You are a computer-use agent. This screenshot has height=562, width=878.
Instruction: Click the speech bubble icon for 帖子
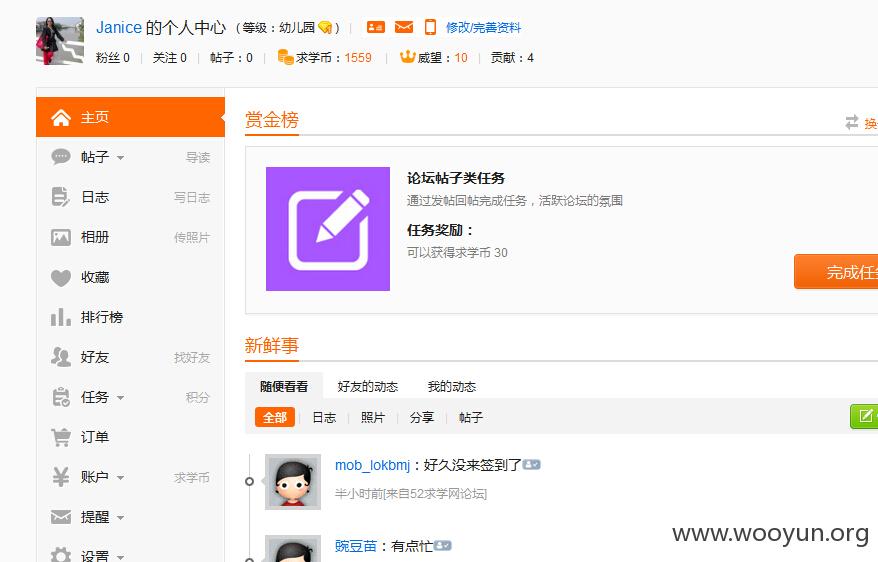pos(61,157)
